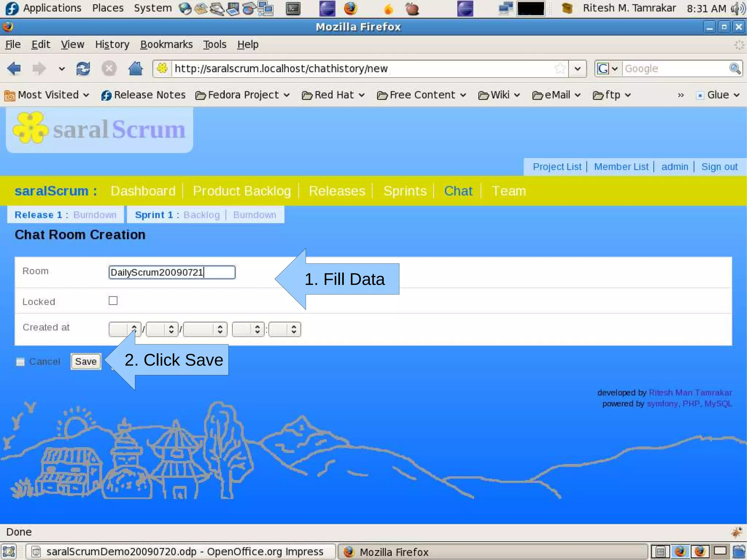This screenshot has height=560, width=747.
Task: Open the Project List link
Action: click(x=557, y=167)
